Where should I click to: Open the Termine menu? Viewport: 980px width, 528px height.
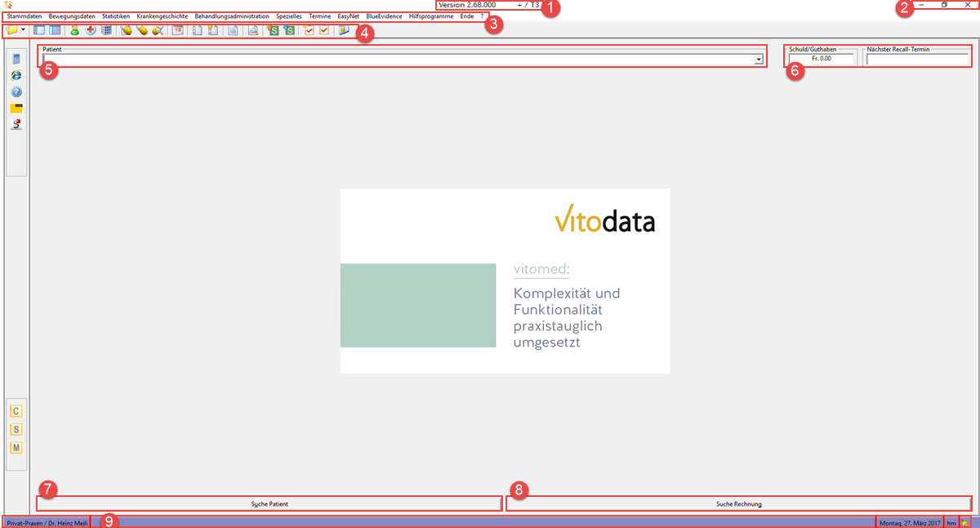click(320, 16)
